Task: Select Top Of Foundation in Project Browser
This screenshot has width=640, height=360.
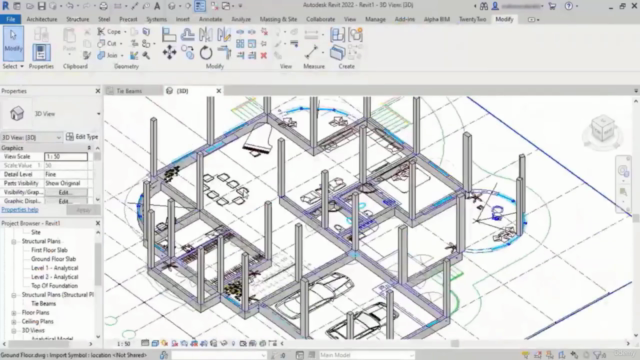Action: click(x=54, y=286)
